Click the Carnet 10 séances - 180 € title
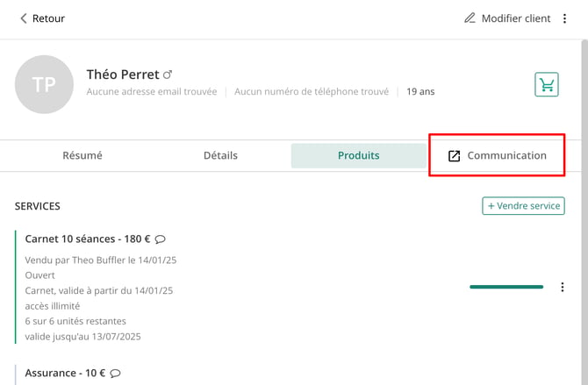 tap(88, 239)
